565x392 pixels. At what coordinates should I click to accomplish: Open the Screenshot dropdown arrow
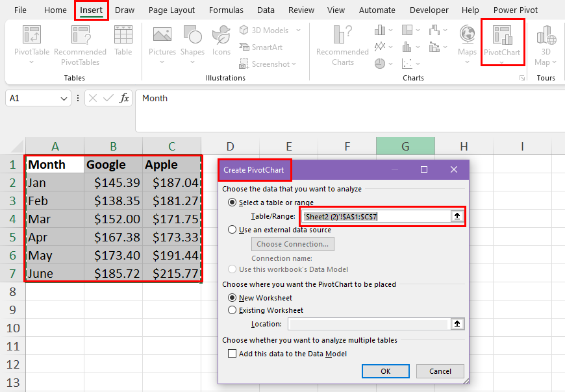tap(294, 64)
